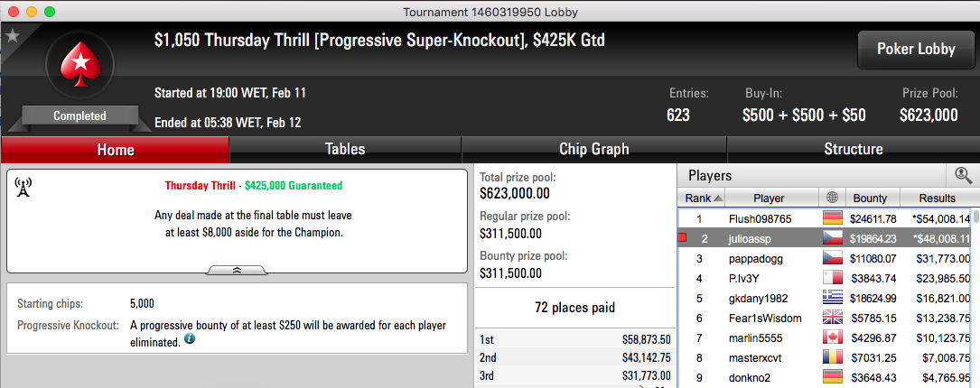Open the Chip Graph tab
This screenshot has height=388, width=980.
[593, 149]
